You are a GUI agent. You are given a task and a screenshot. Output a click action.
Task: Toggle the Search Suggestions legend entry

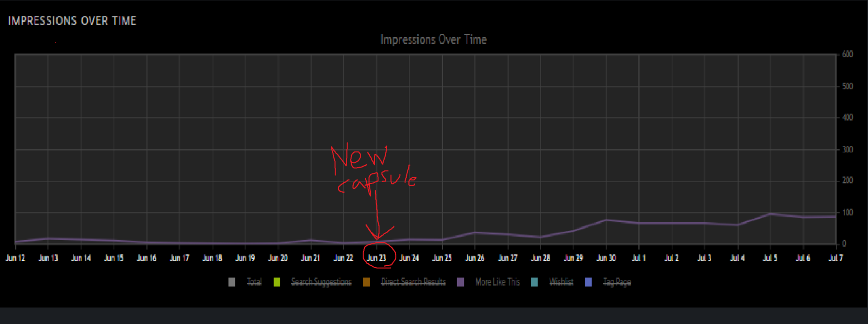tap(321, 282)
